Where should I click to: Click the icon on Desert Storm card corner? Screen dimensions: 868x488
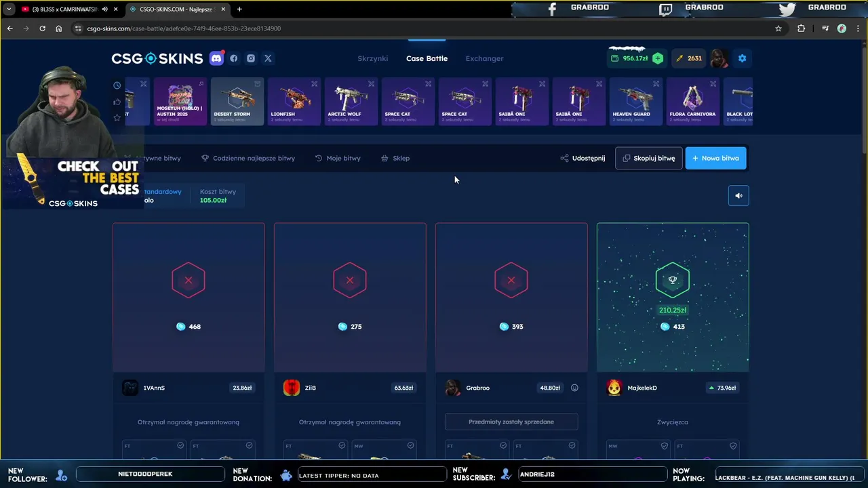click(x=258, y=84)
